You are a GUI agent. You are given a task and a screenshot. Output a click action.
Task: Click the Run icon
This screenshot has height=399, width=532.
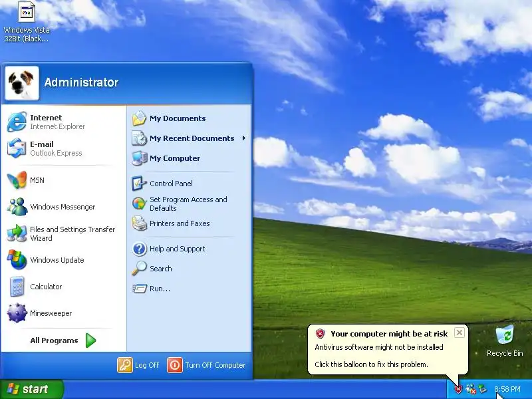point(139,289)
